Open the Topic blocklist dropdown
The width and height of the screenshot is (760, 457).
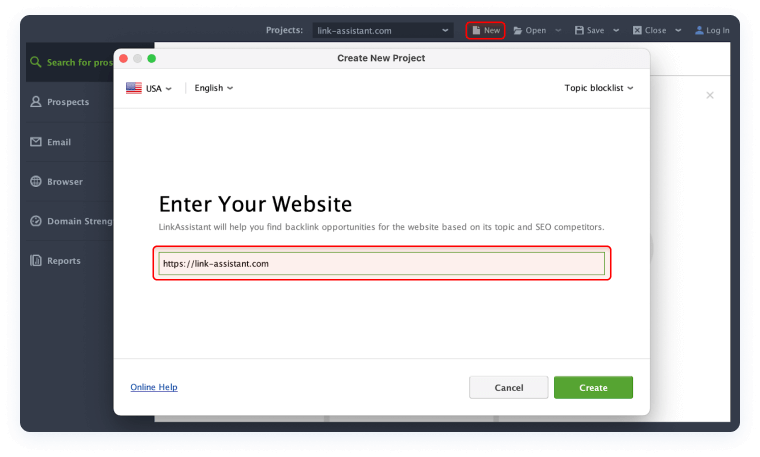pos(598,88)
